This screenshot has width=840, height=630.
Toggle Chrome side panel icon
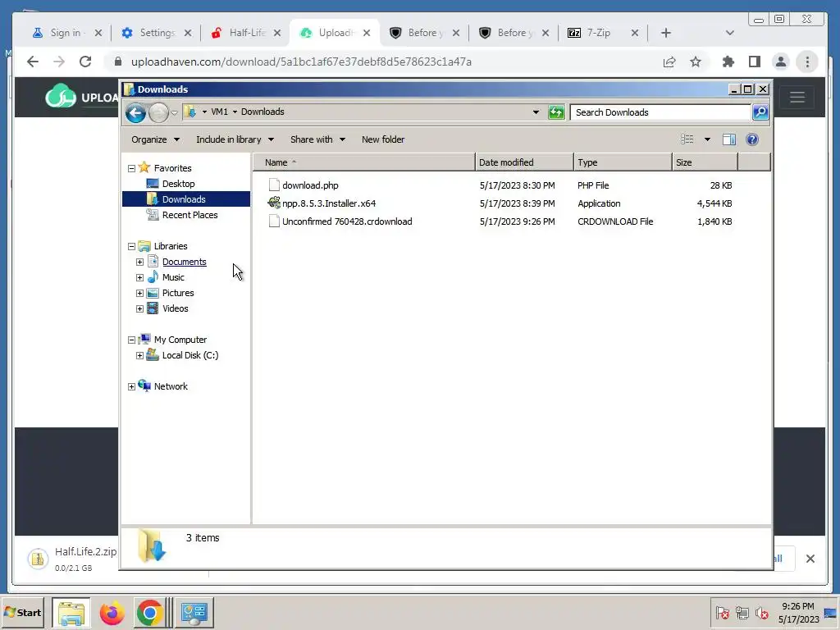755,62
